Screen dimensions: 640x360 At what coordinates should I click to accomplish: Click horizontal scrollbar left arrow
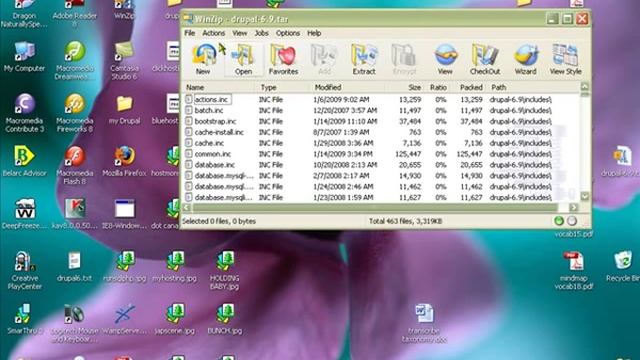[187, 207]
